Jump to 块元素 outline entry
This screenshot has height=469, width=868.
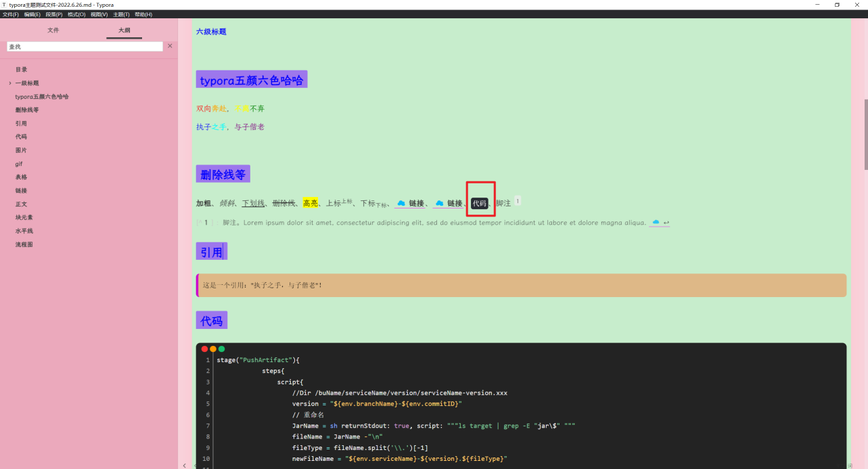click(24, 218)
